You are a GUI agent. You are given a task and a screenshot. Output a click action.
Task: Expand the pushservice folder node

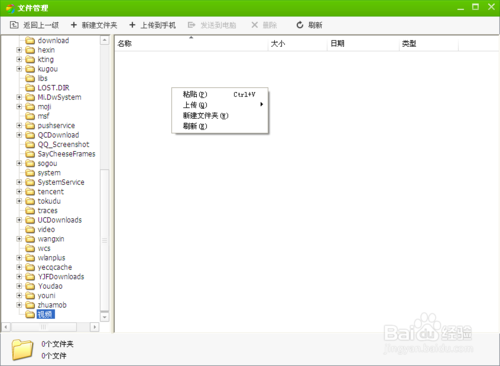click(x=19, y=125)
